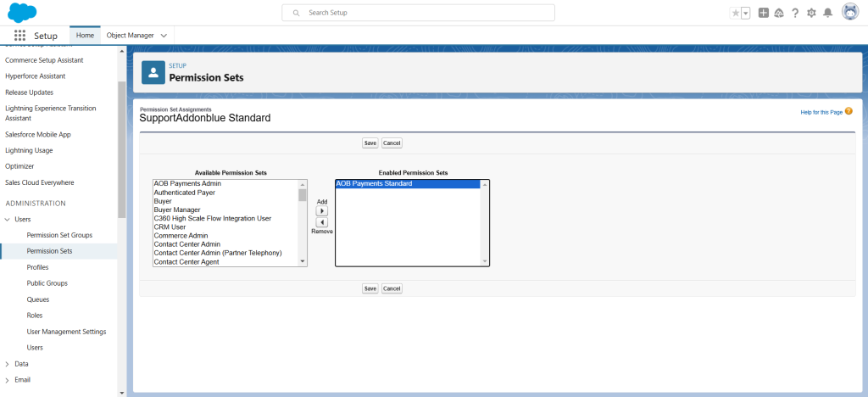The width and height of the screenshot is (868, 397).
Task: Open Lightning Usage in sidebar
Action: click(29, 150)
